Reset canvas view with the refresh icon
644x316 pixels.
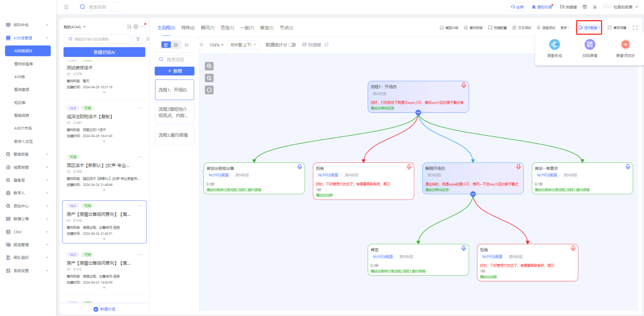click(209, 90)
